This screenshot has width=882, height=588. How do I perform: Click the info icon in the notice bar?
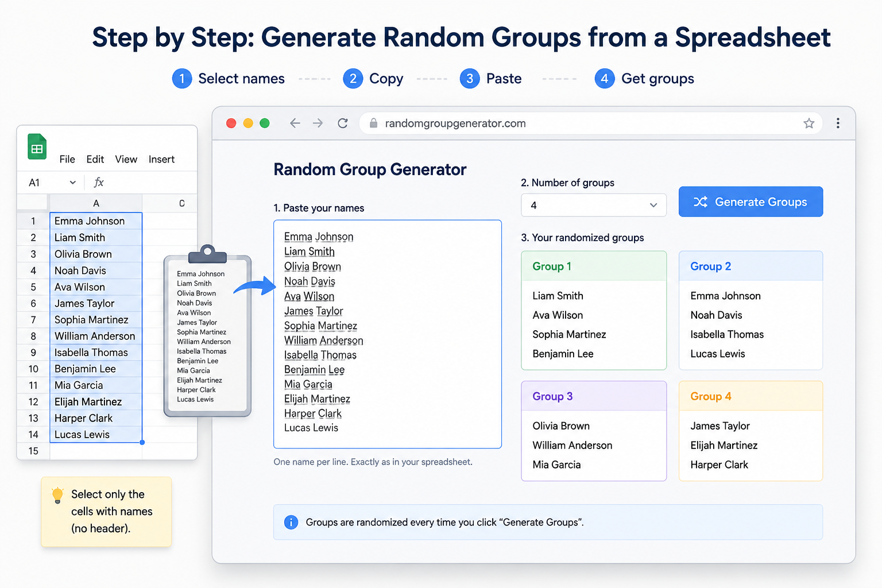pos(291,522)
